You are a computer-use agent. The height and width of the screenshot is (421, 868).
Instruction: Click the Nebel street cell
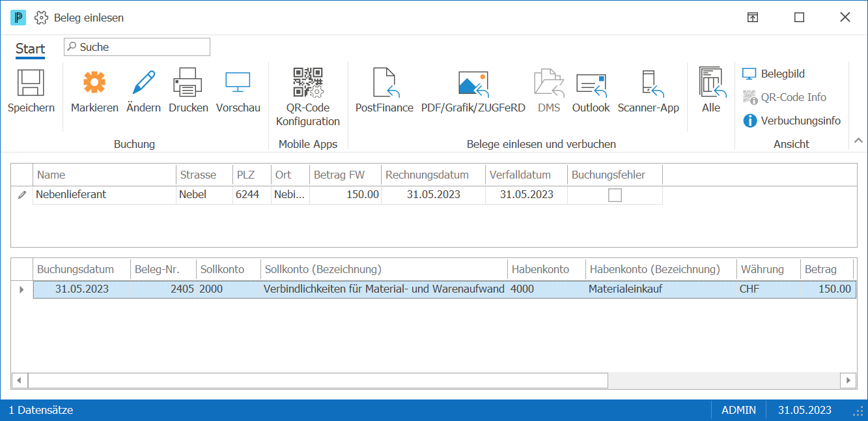(x=204, y=195)
